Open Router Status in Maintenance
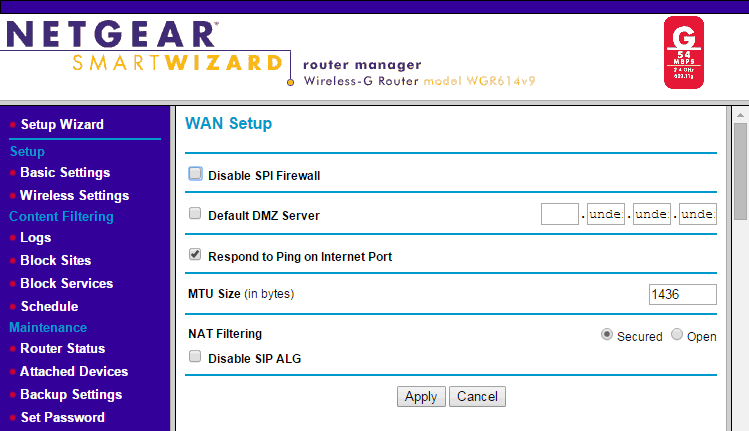The image size is (749, 431). pos(62,349)
